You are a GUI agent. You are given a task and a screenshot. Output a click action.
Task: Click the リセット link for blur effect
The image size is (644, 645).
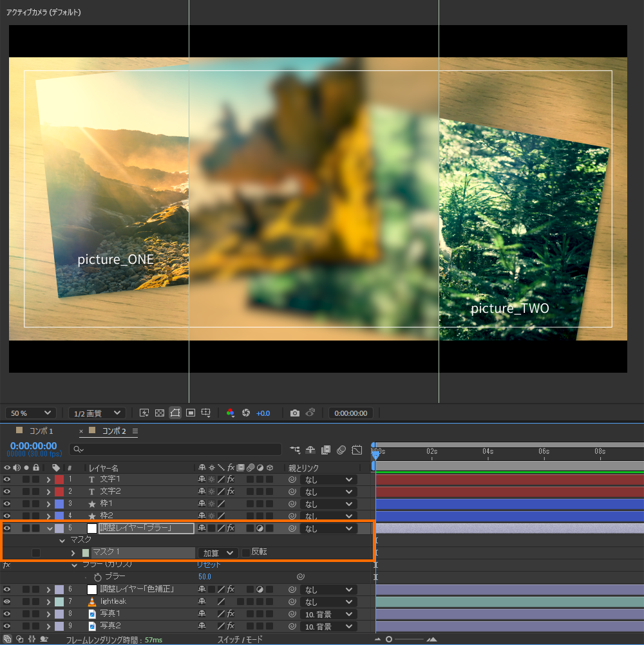(x=209, y=565)
